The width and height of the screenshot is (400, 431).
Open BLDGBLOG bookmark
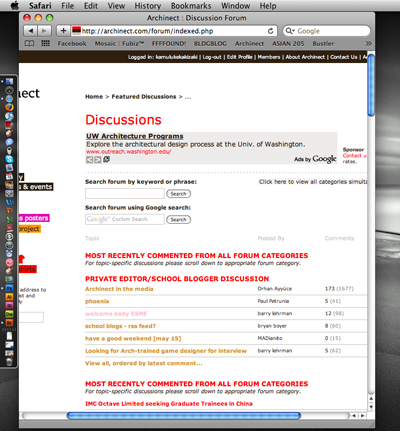click(x=210, y=43)
